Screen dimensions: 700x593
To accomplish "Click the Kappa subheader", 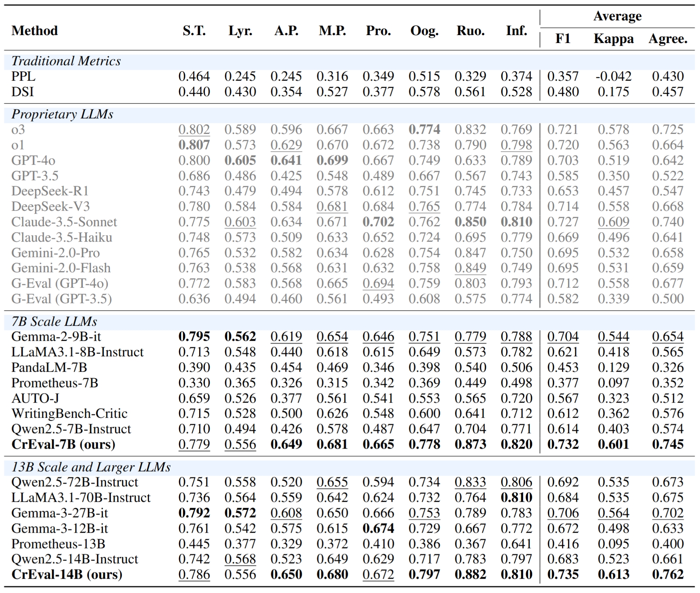I will point(613,38).
